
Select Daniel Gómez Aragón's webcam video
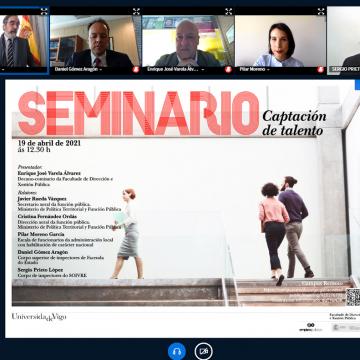point(95,41)
